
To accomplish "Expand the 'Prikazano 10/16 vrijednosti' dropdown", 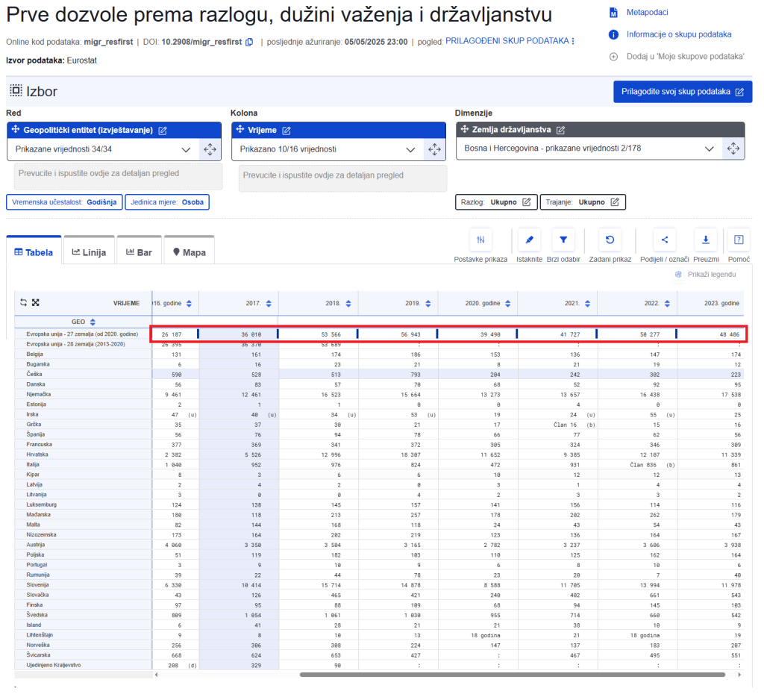I will tap(410, 150).
